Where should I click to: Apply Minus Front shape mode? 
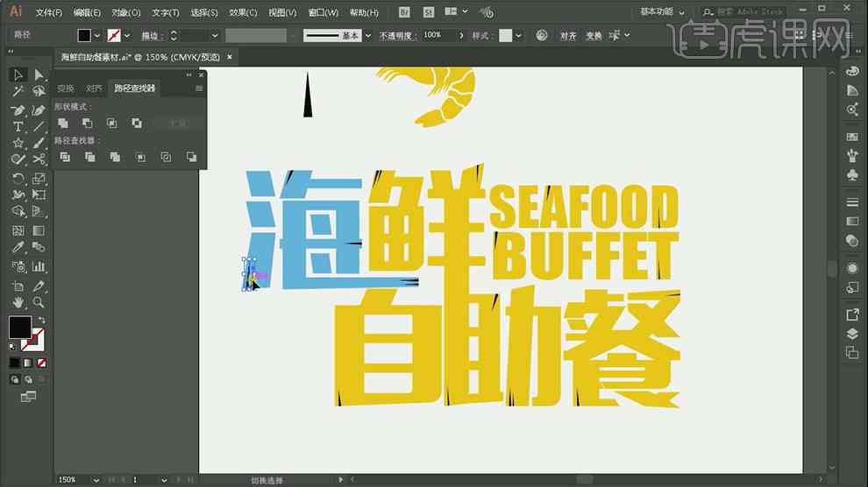click(x=88, y=124)
